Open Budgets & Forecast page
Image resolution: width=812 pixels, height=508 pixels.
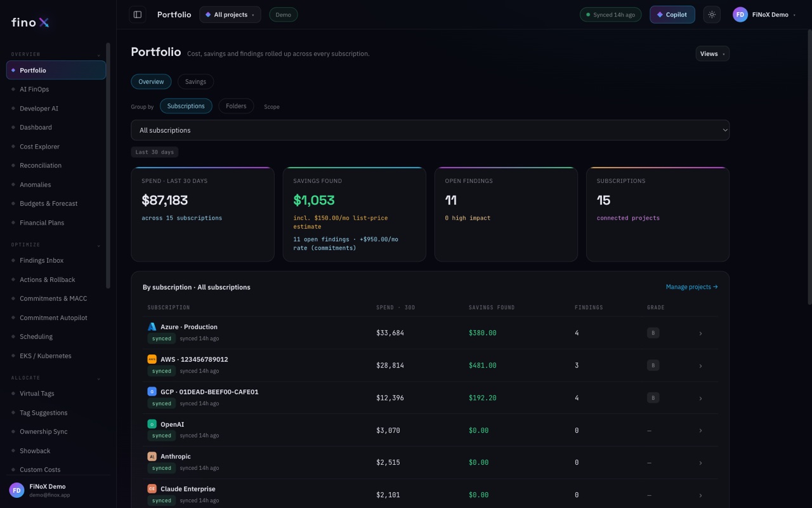point(56,204)
